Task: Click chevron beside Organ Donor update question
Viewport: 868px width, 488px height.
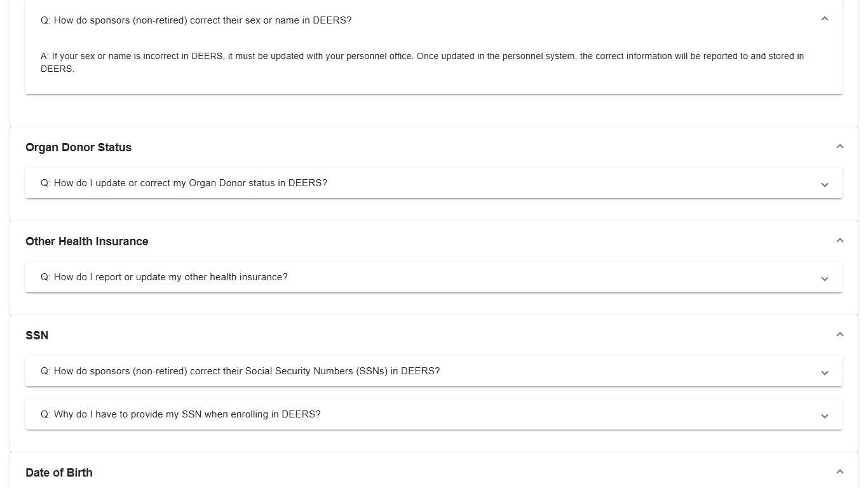Action: 824,184
